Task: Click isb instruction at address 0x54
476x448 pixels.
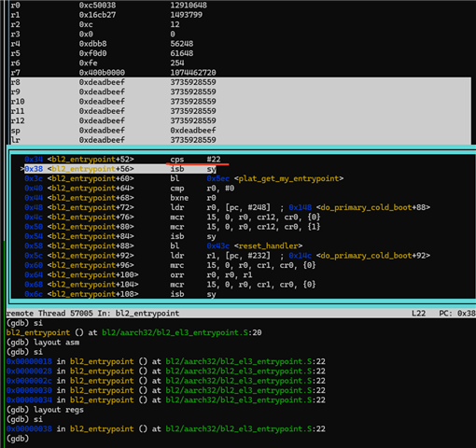Action: [177, 237]
